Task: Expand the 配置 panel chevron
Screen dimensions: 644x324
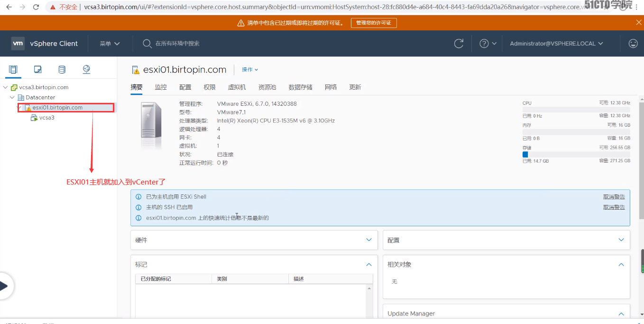Action: 621,240
